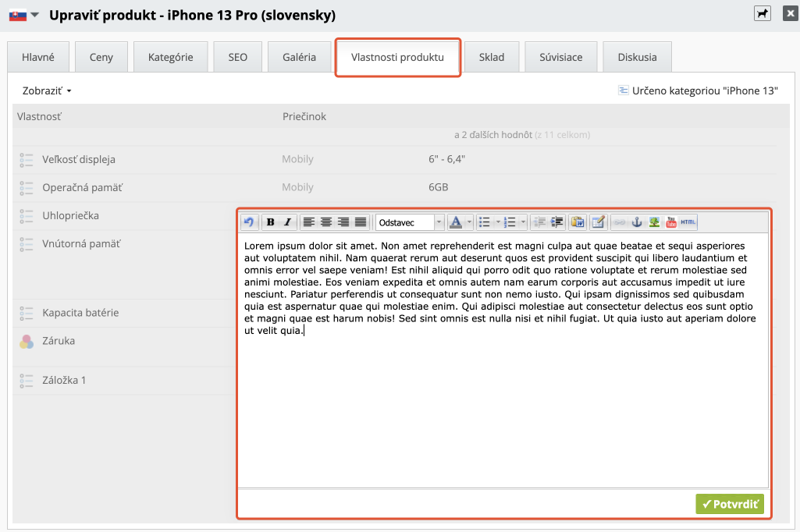Toggle italic formatting
The height and width of the screenshot is (532, 800).
point(288,222)
